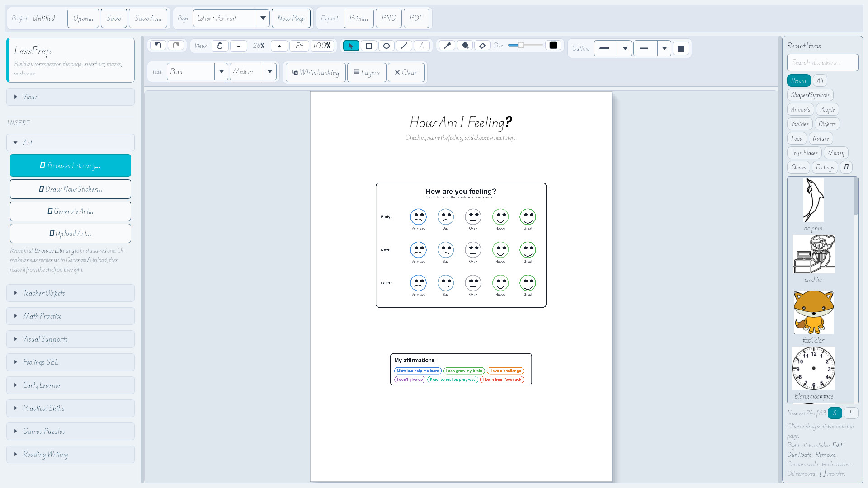Select the arrow pointer tool

(x=351, y=46)
